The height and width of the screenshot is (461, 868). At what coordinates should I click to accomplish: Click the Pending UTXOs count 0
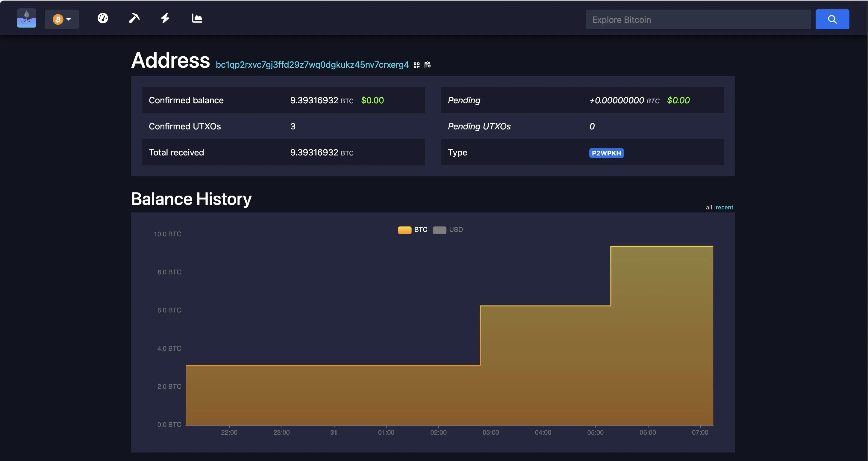tap(592, 126)
